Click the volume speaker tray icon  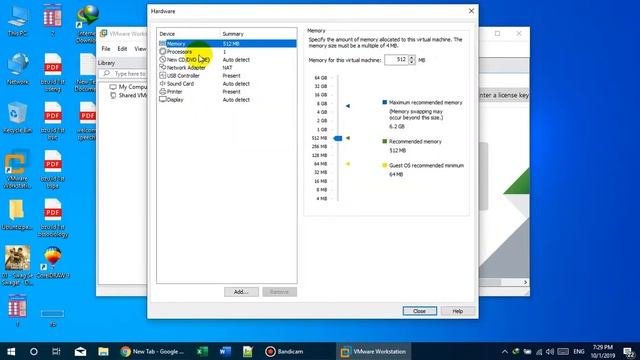point(550,351)
